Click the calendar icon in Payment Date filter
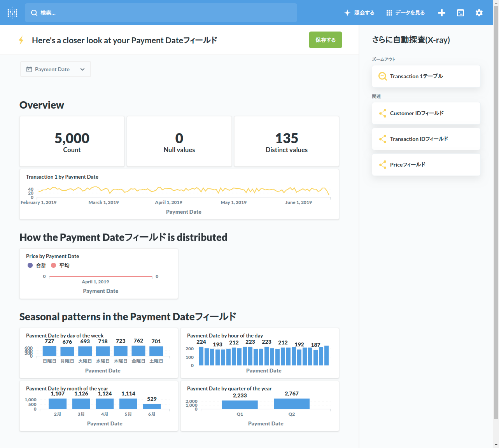The width and height of the screenshot is (499, 448). click(x=29, y=69)
